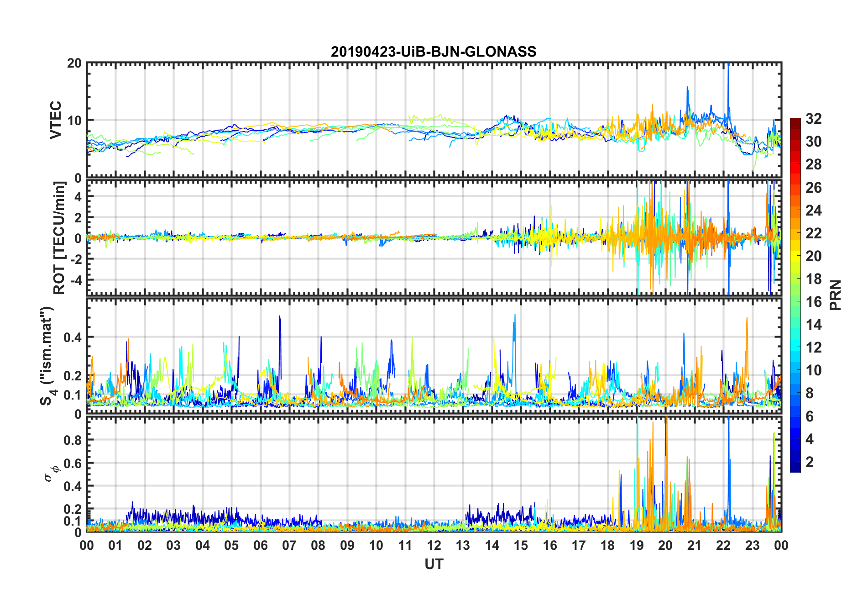868x590 pixels.
Task: Select the 0.4 tick on the S4 axis
Action: tap(73, 337)
